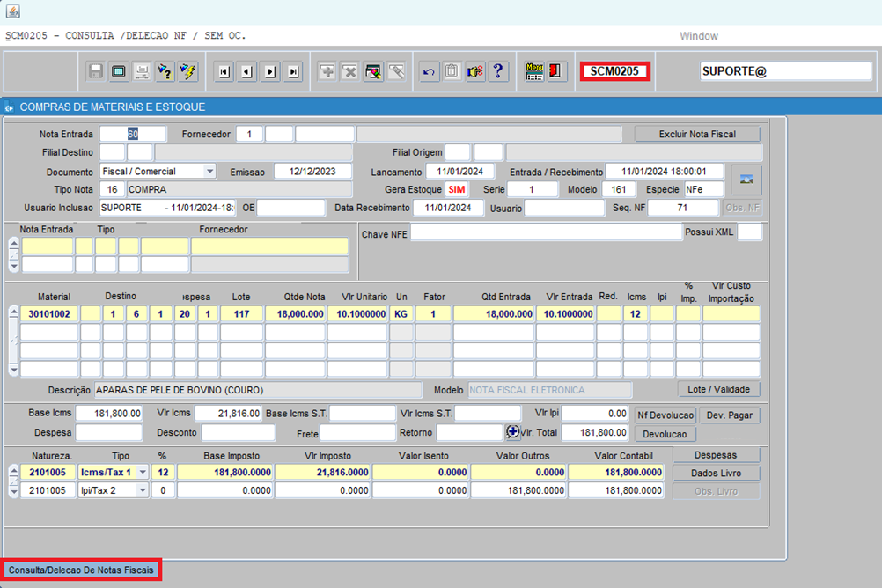Open Help with the question mark icon
This screenshot has width=882, height=588.
(498, 71)
